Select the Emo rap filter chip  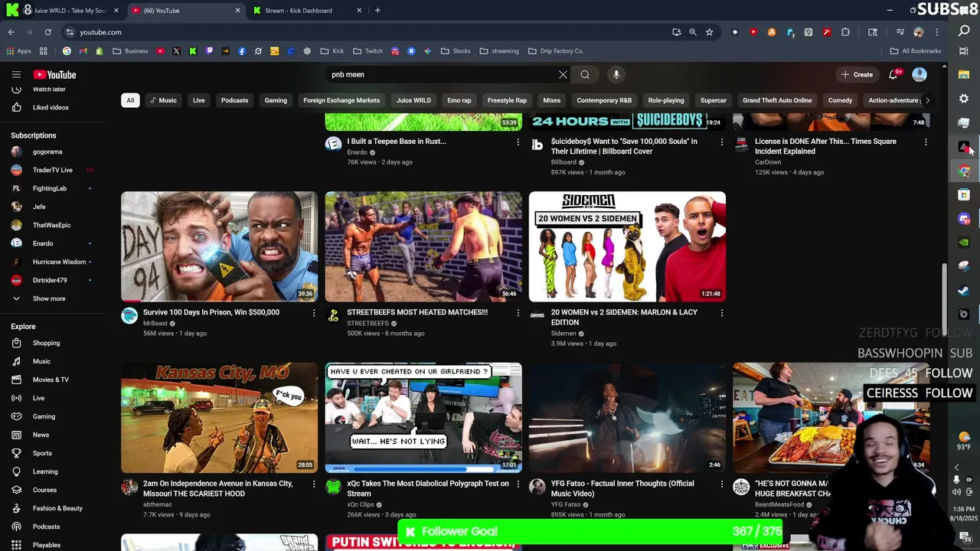point(459,100)
